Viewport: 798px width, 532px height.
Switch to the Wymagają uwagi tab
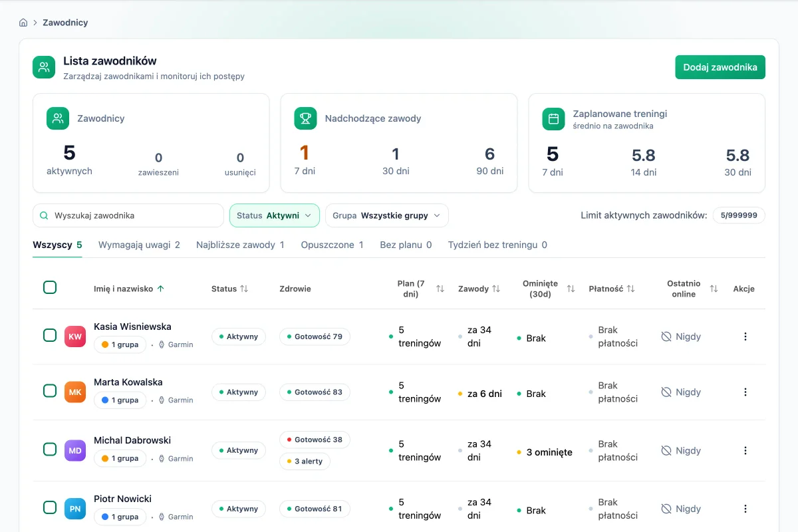(139, 245)
